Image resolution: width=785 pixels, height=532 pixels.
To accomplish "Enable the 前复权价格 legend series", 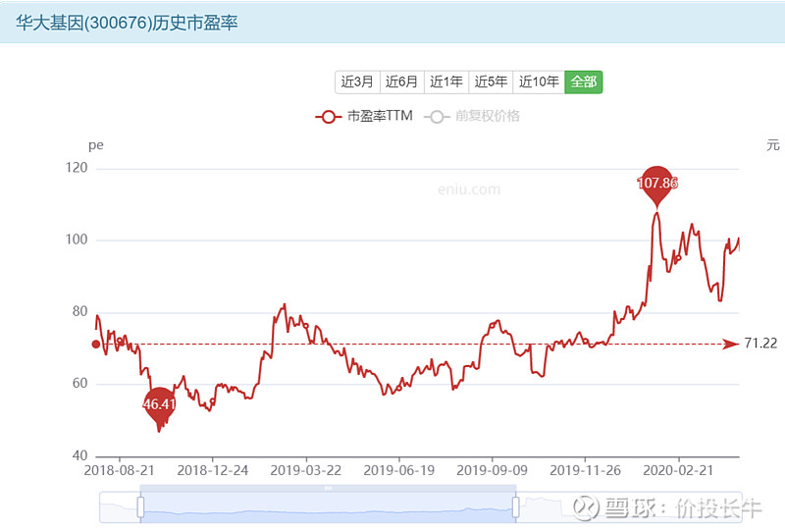I will (472, 116).
